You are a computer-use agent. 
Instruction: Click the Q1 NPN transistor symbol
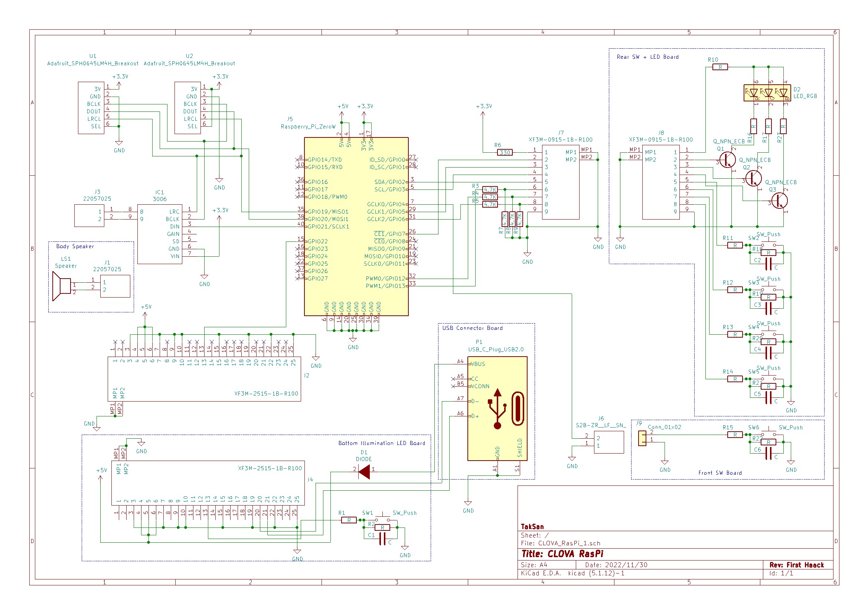click(728, 160)
